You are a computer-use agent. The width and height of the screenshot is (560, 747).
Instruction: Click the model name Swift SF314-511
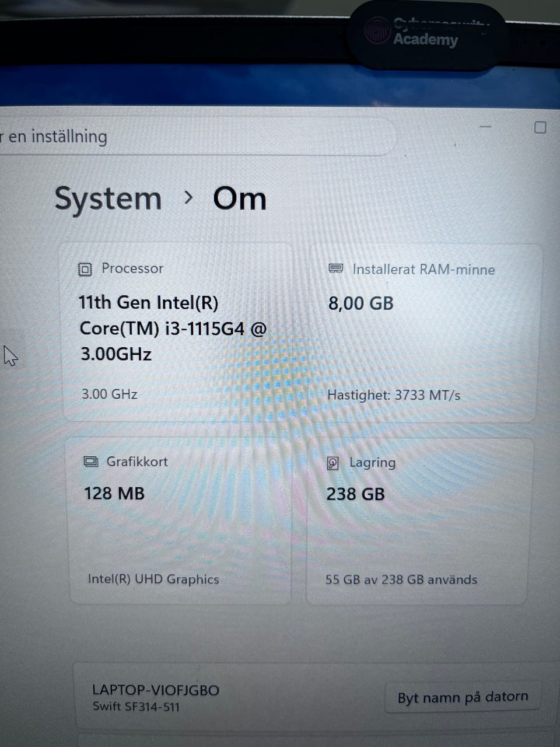pos(136,707)
